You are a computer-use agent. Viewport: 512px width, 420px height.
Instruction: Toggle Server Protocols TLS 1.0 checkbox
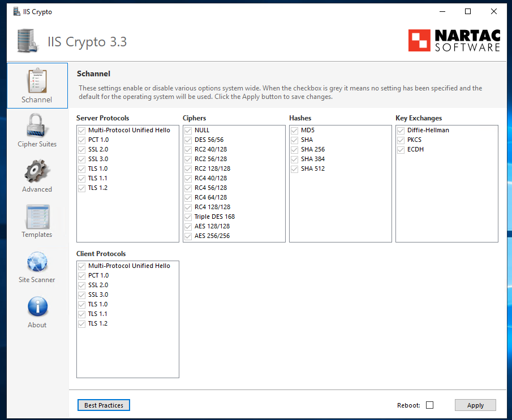coord(82,168)
